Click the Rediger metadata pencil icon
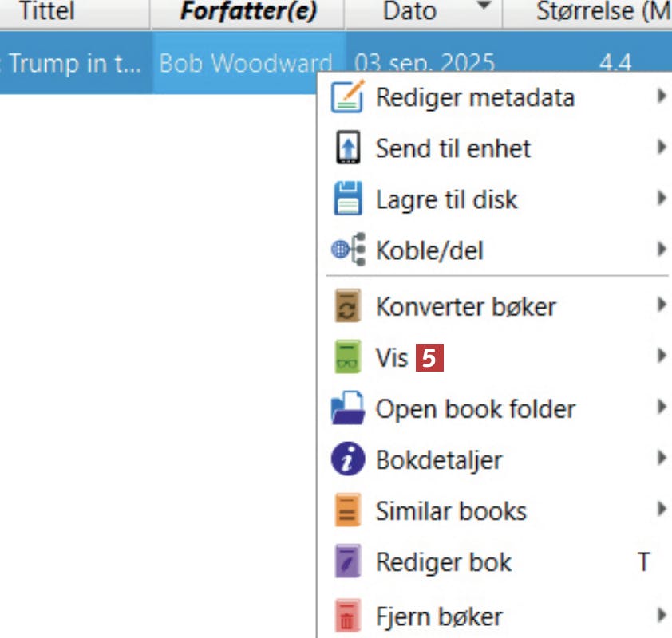The image size is (672, 638). coord(347,97)
